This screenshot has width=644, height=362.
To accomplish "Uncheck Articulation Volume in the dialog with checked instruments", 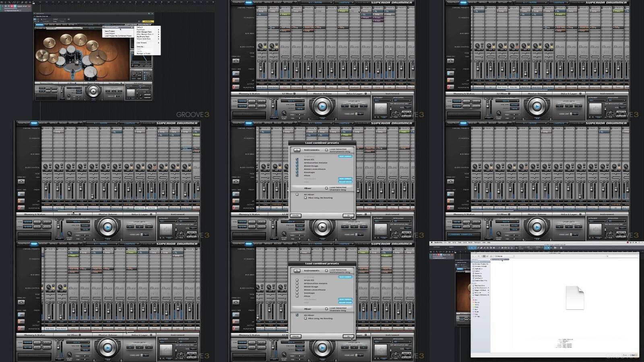I will [297, 163].
